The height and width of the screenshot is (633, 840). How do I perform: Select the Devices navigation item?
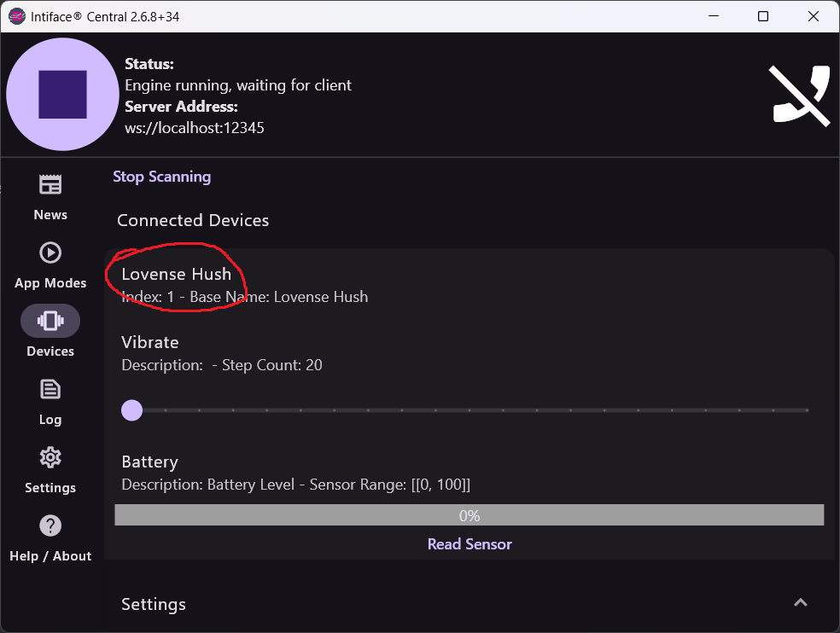pos(50,333)
